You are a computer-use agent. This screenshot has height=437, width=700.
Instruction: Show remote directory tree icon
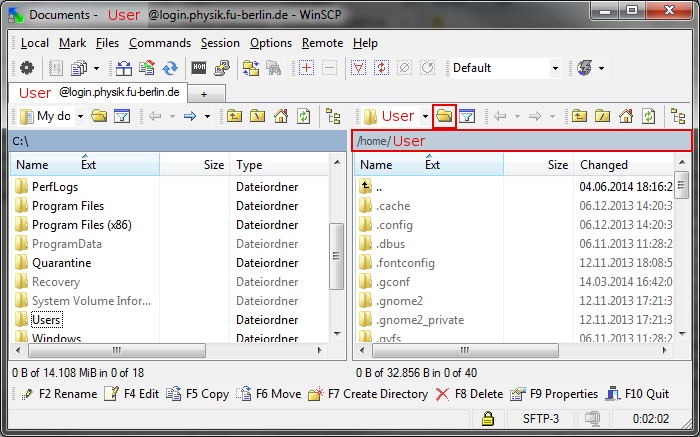(x=678, y=117)
